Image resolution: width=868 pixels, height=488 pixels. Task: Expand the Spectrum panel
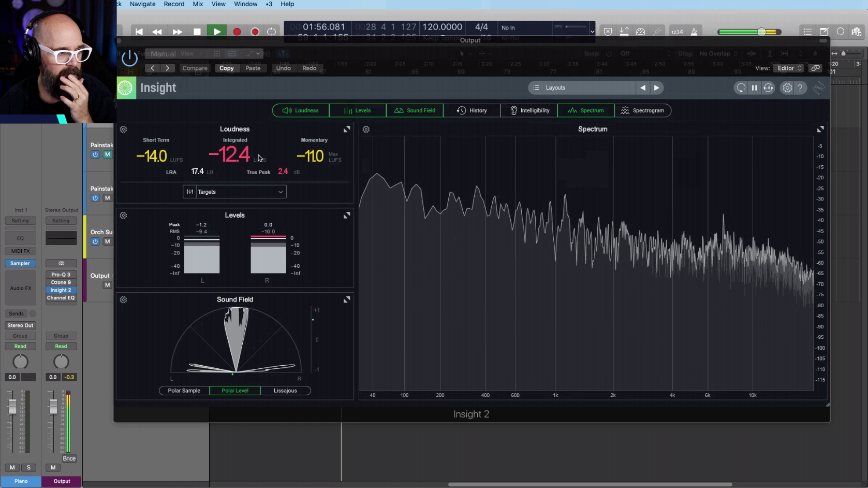(820, 129)
